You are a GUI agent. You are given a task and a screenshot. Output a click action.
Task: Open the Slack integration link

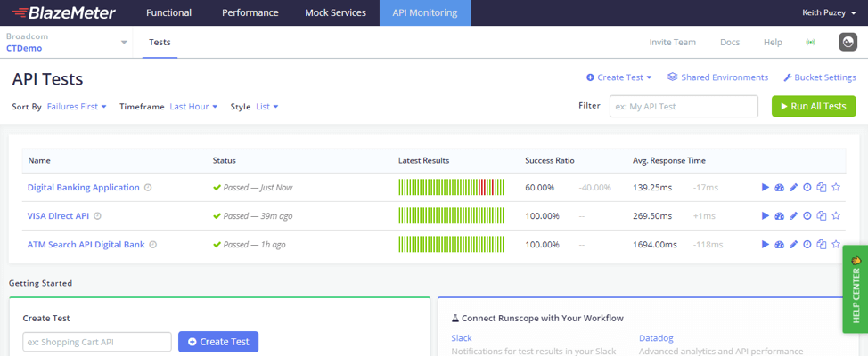461,338
